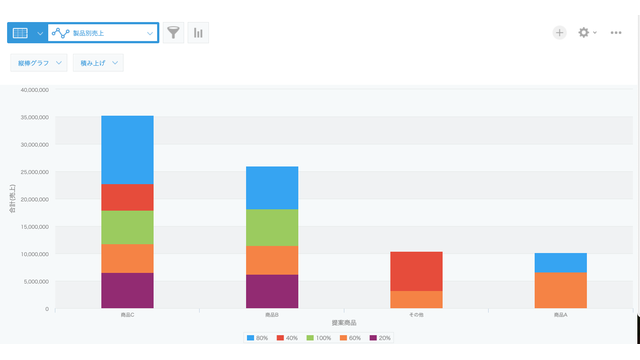Click the orange 60% segment of 商品C bar
Screen dimensions: 640x360
point(127,259)
